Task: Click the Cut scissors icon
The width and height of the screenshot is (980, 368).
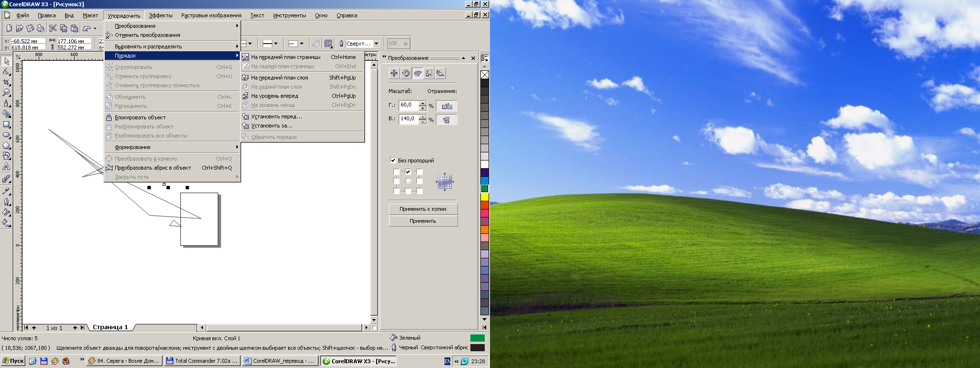Action: [x=53, y=28]
